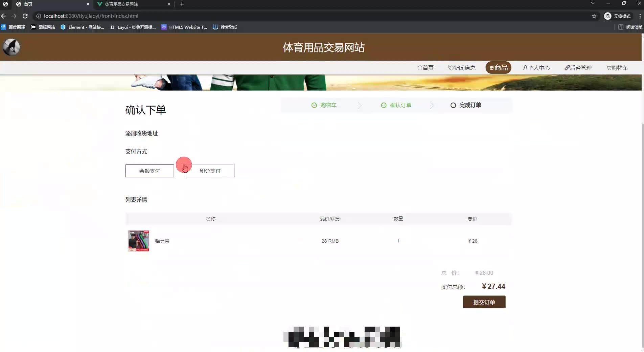Click the ¥28.00 total price value
Image resolution: width=644 pixels, height=352 pixels.
click(x=484, y=273)
